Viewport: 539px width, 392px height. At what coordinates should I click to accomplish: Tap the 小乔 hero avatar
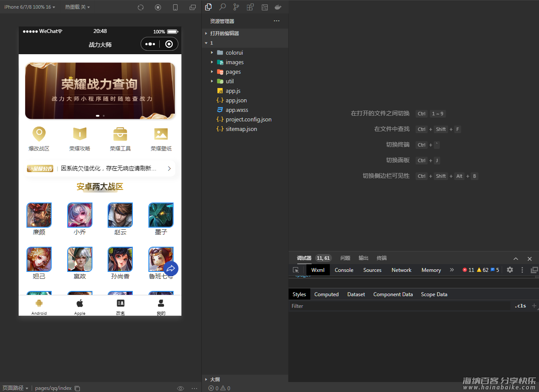coord(80,215)
